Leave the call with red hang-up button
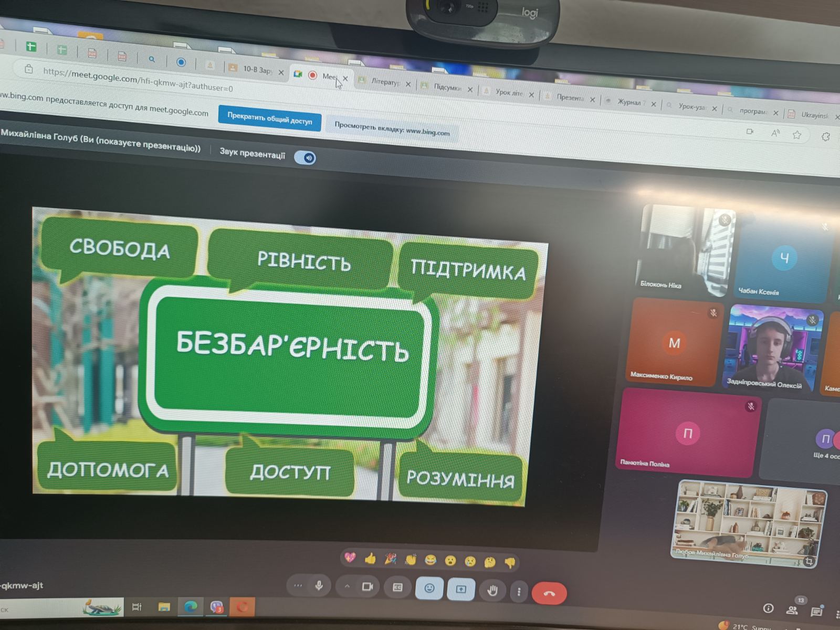 (549, 593)
